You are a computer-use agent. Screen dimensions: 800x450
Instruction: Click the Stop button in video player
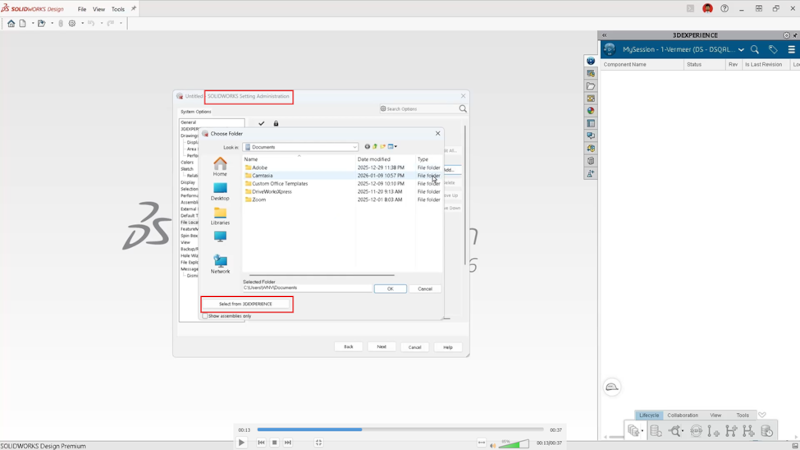tap(274, 442)
